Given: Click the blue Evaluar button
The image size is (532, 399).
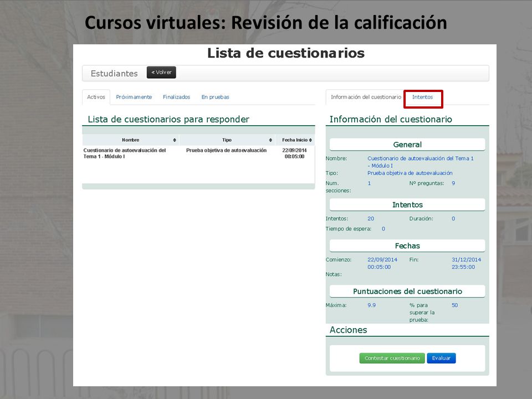Looking at the screenshot, I should click(442, 358).
